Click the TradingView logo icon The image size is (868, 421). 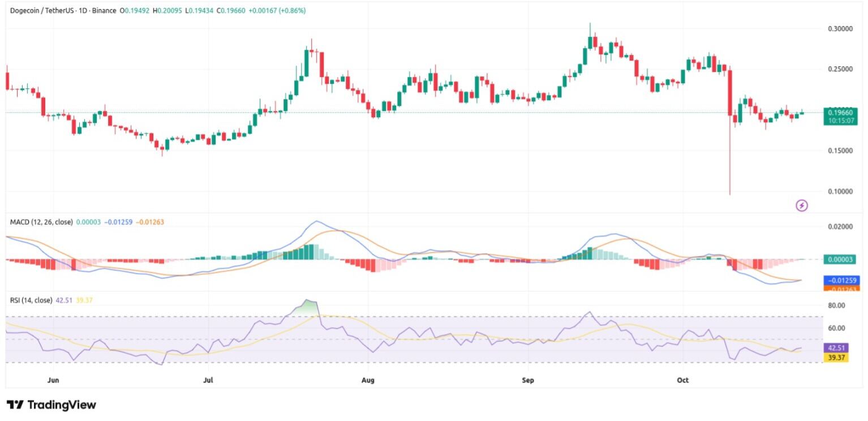16,405
